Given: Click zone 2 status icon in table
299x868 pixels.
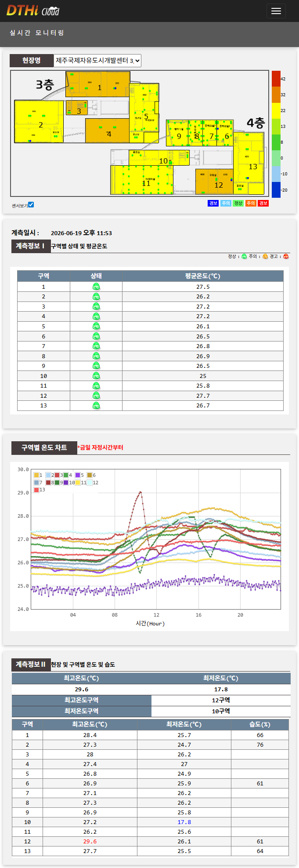Looking at the screenshot, I should [96, 297].
